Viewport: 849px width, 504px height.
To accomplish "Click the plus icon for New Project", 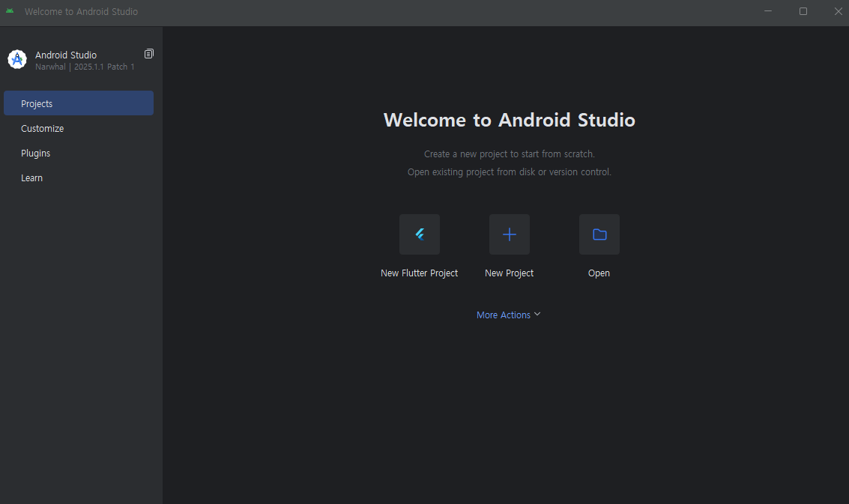I will click(x=510, y=234).
